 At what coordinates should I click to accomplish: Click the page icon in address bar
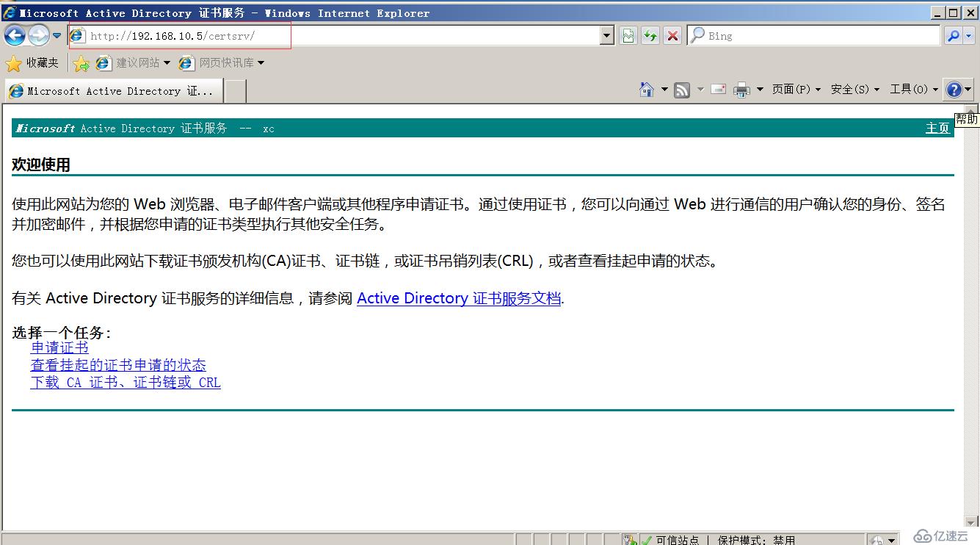(78, 35)
